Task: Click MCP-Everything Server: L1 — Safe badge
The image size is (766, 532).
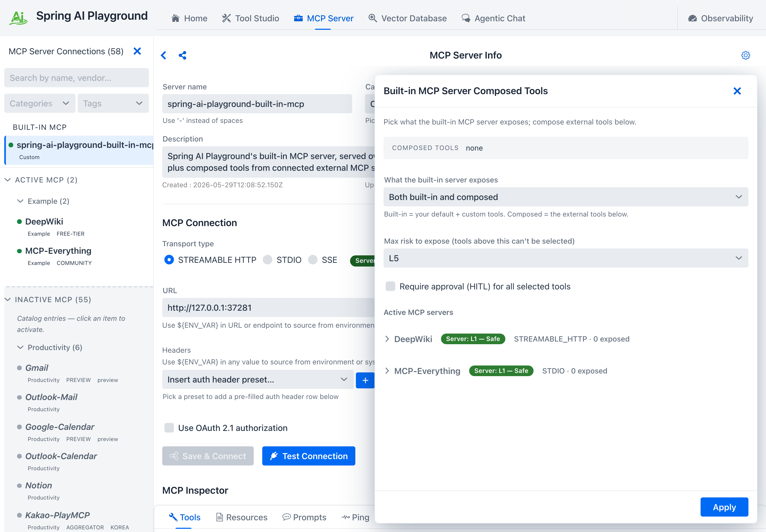Action: point(501,371)
